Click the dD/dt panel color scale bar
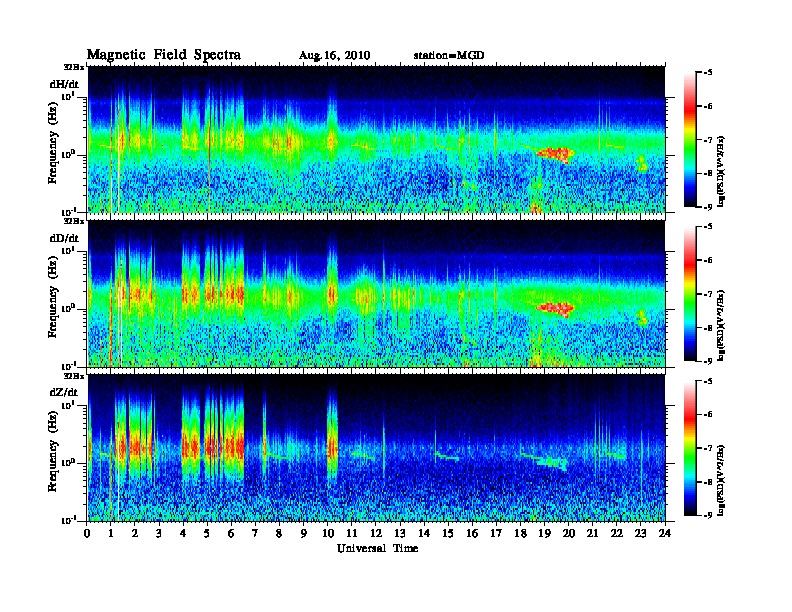The width and height of the screenshot is (792, 612). click(x=690, y=294)
